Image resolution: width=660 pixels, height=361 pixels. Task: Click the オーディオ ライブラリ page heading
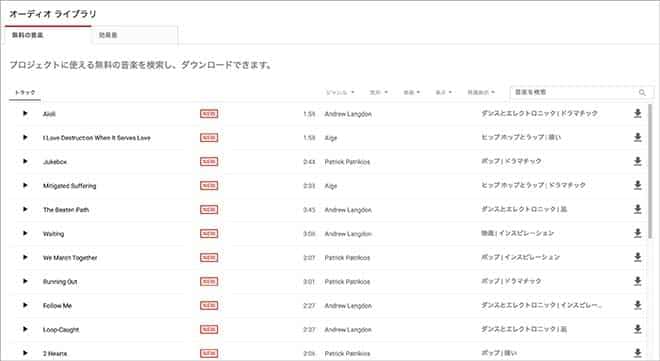click(x=53, y=14)
